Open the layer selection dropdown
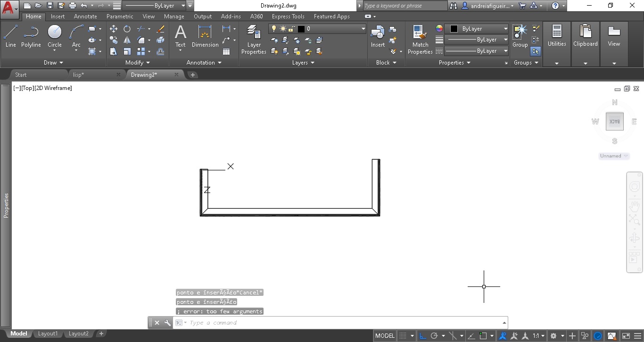Screen dimensions: 644x342 [x=317, y=29]
